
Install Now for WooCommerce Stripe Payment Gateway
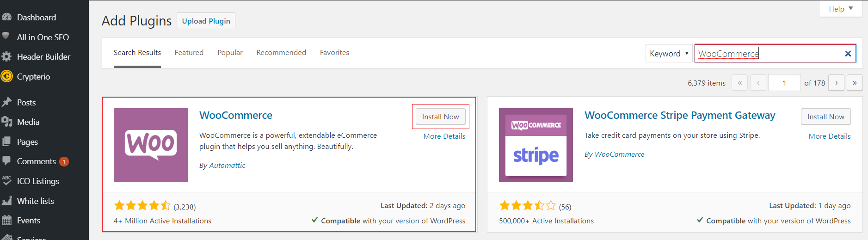point(825,117)
